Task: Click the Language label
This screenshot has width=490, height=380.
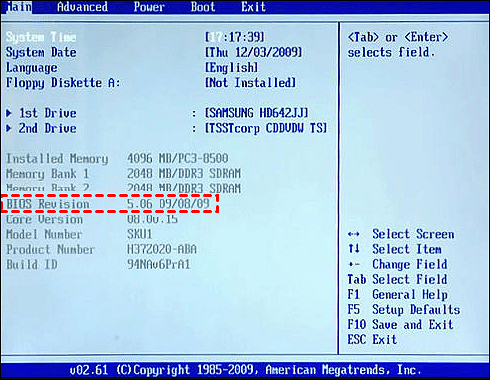Action: pos(32,68)
